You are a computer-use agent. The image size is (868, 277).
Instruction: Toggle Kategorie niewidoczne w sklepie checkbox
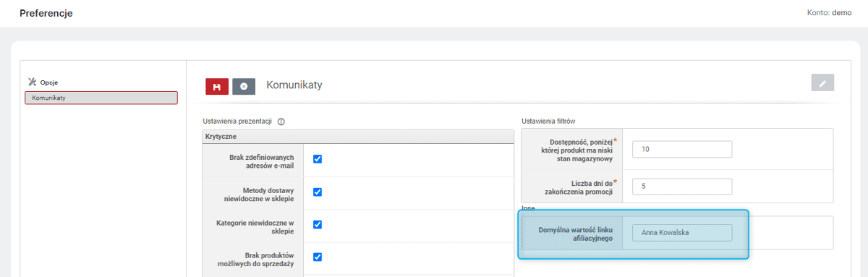[318, 224]
